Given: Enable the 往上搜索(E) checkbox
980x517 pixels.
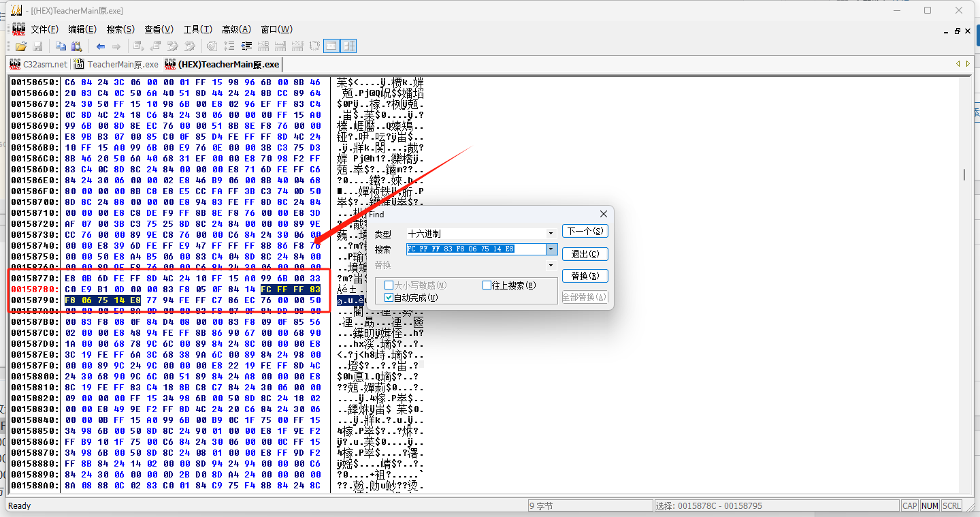Looking at the screenshot, I should point(487,285).
